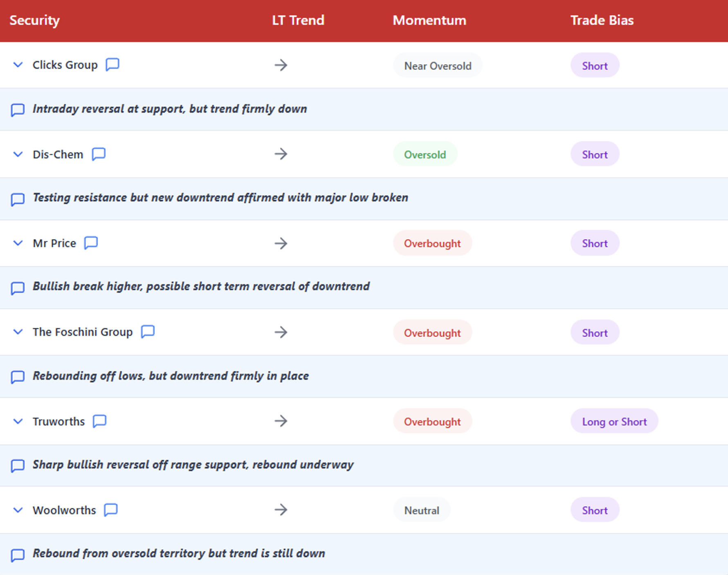Image resolution: width=728 pixels, height=575 pixels.
Task: Select the 'Clicks Group' security name
Action: pos(65,65)
